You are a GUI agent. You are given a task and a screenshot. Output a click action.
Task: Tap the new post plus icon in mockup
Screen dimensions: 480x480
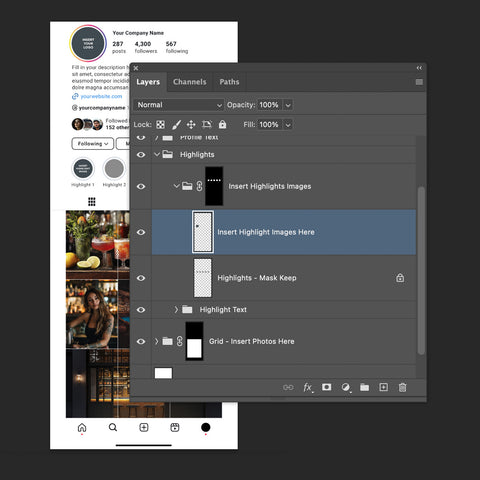[144, 427]
